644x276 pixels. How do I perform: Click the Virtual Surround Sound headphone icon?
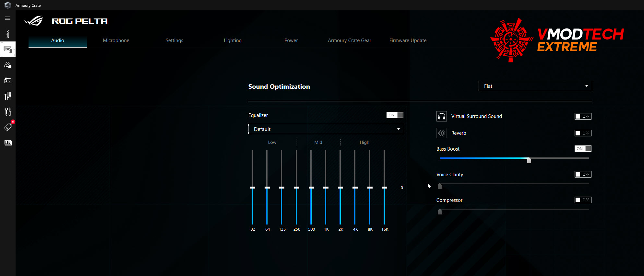coord(442,116)
